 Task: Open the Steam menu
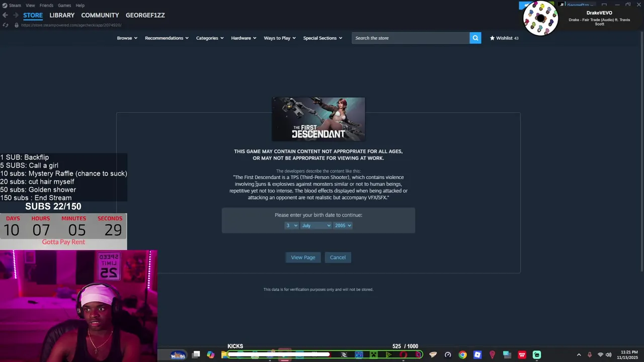click(15, 5)
